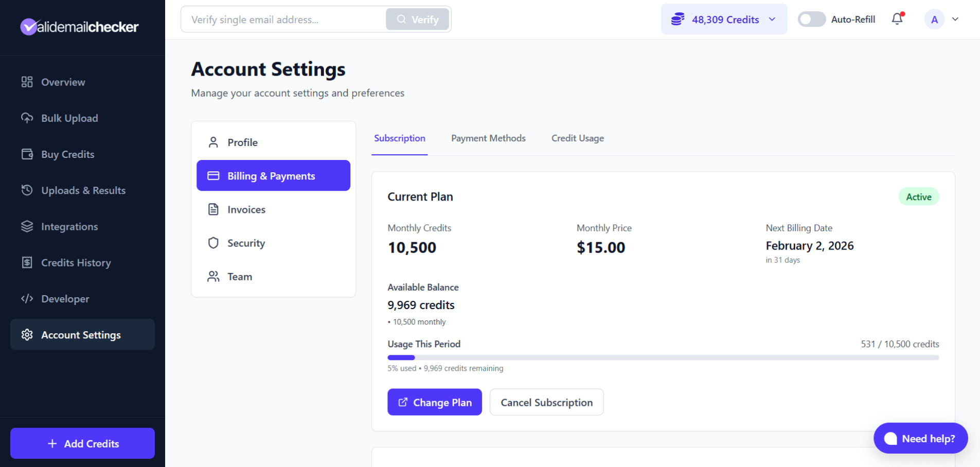This screenshot has height=467, width=980.
Task: Click the Change Plan button
Action: [434, 402]
